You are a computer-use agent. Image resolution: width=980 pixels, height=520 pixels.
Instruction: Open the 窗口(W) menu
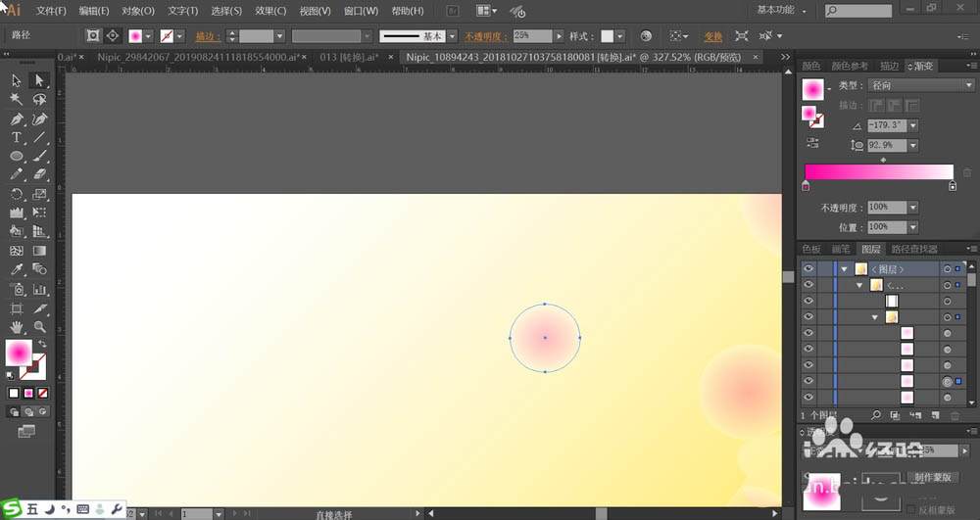pyautogui.click(x=361, y=11)
